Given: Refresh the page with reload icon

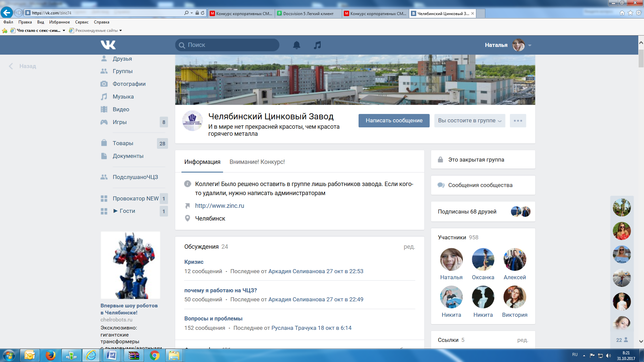Looking at the screenshot, I should tap(203, 13).
